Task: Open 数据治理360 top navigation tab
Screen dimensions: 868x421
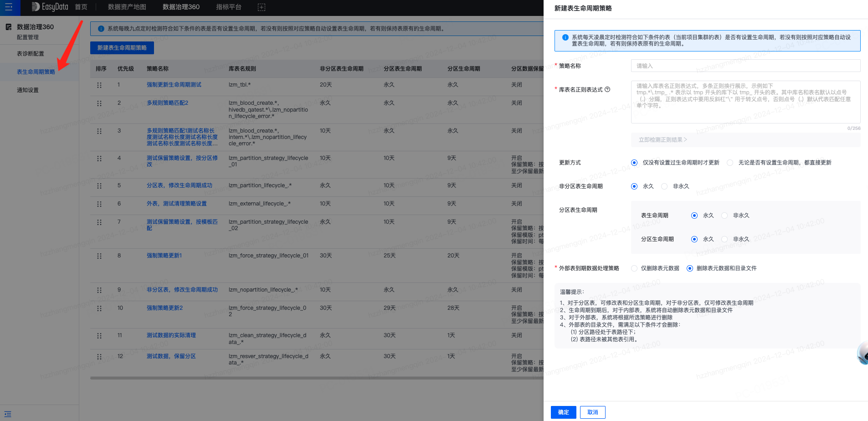Action: coord(181,7)
